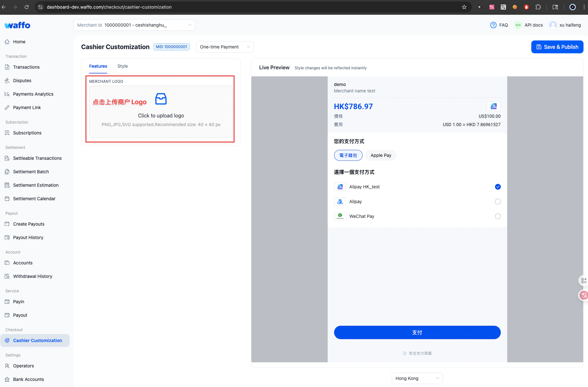Image resolution: width=588 pixels, height=387 pixels.
Task: Select the Apple Pay payment type pill
Action: coord(381,155)
